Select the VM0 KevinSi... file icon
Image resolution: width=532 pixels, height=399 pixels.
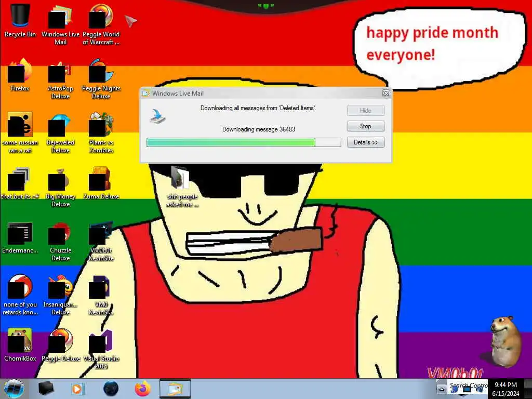pos(101,295)
